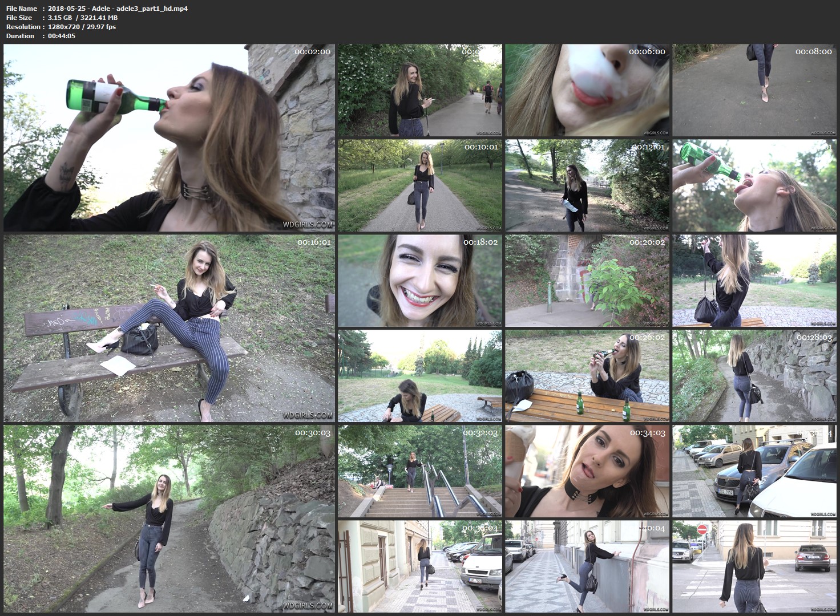Open the 00:10:01 park path walking frame
This screenshot has height=616, width=840.
coord(420,185)
